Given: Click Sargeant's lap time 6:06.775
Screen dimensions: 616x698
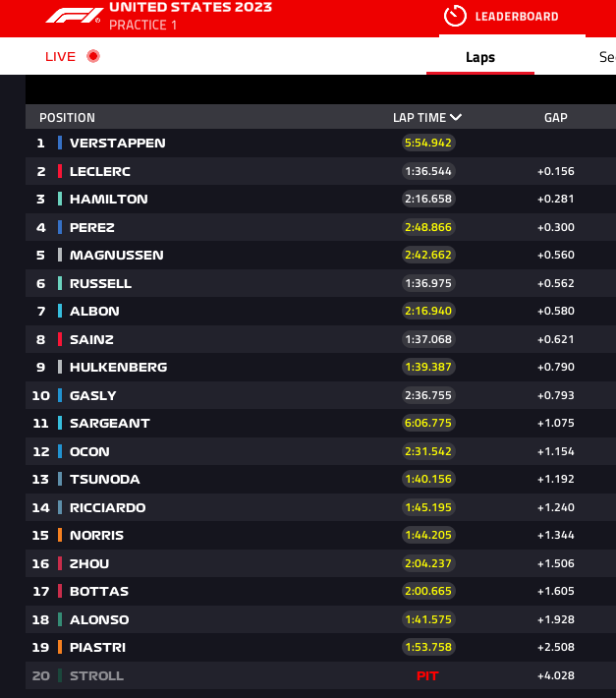Looking at the screenshot, I should pyautogui.click(x=428, y=423).
